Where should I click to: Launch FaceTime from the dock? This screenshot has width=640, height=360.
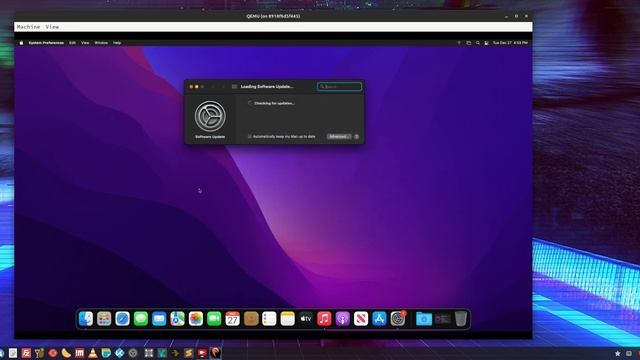(x=214, y=319)
